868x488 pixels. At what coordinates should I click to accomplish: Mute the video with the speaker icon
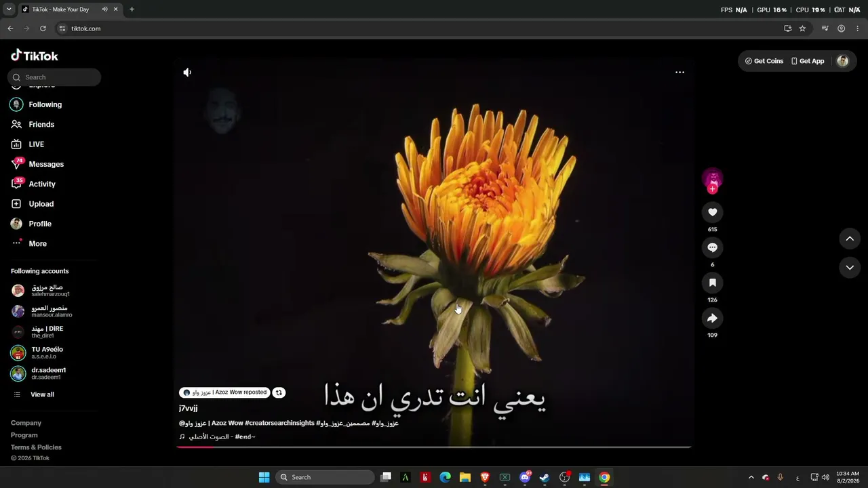click(x=187, y=73)
